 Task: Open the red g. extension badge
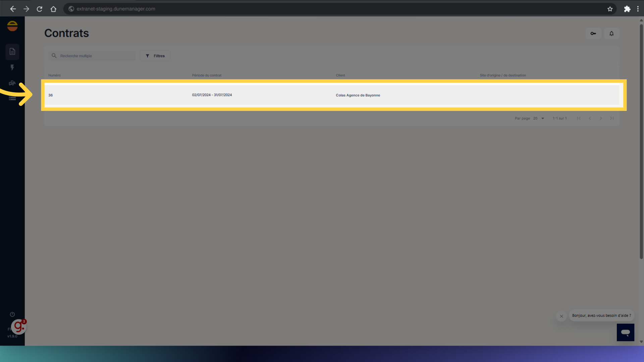click(x=19, y=327)
